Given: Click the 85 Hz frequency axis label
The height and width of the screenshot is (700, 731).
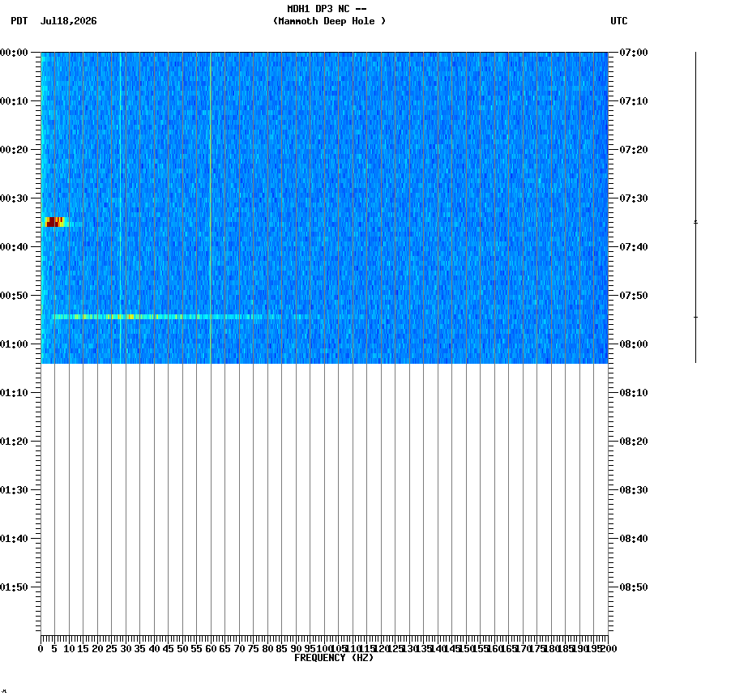Looking at the screenshot, I should (x=281, y=648).
